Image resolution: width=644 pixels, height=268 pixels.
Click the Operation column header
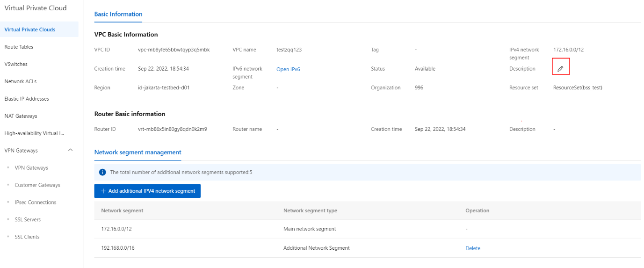click(x=477, y=210)
